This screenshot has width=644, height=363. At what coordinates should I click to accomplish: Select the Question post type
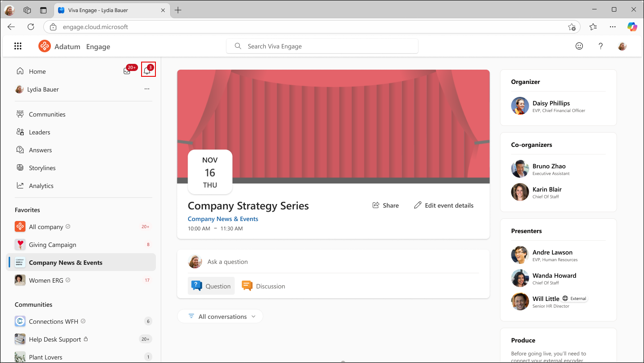[x=211, y=286]
